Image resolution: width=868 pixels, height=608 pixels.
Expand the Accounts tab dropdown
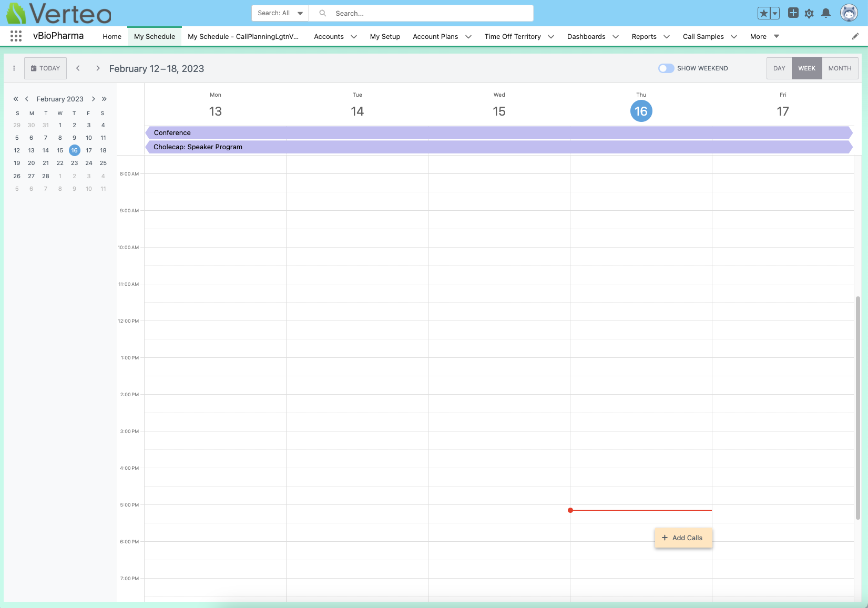tap(354, 37)
